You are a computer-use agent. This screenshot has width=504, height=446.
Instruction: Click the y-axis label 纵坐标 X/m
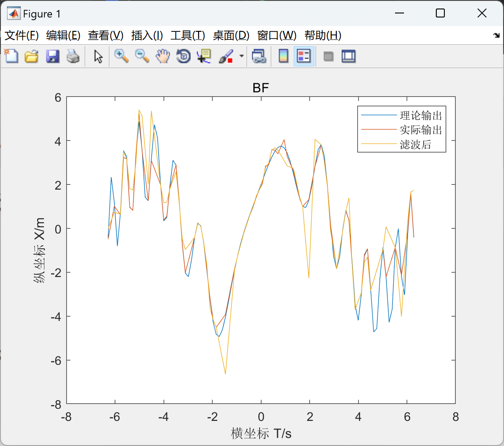(39, 250)
